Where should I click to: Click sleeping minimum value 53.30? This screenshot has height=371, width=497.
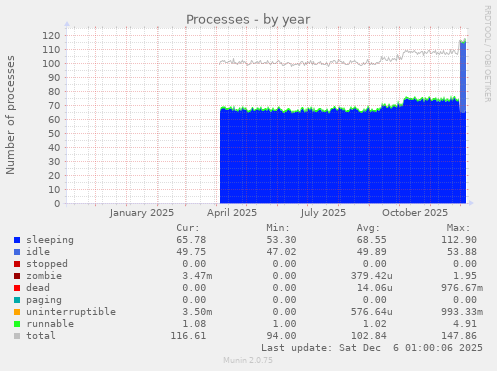(281, 240)
